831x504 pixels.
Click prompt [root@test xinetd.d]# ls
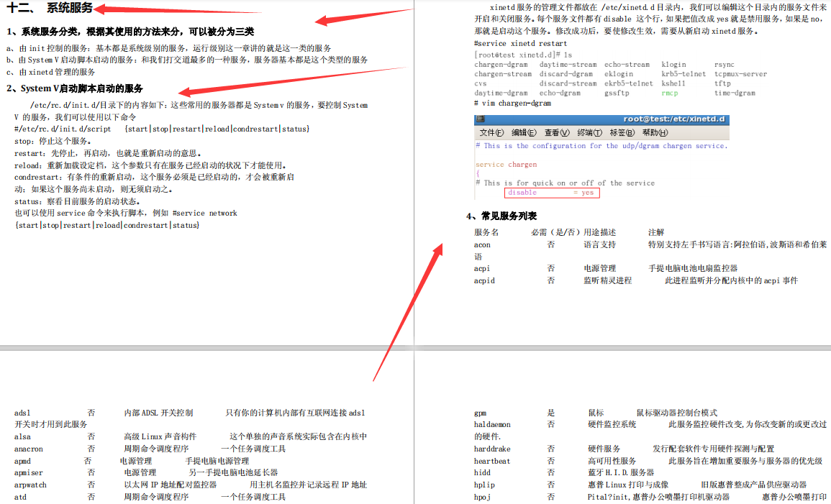point(523,55)
